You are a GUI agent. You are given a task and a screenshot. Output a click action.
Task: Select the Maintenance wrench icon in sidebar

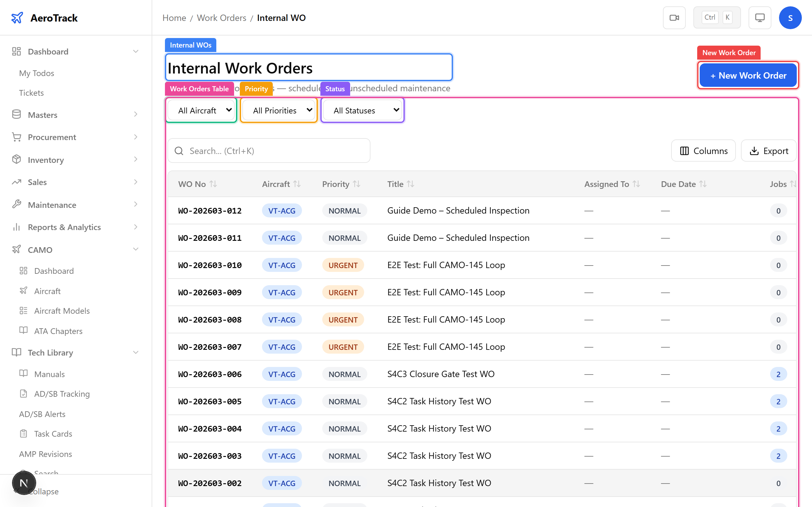pos(17,205)
